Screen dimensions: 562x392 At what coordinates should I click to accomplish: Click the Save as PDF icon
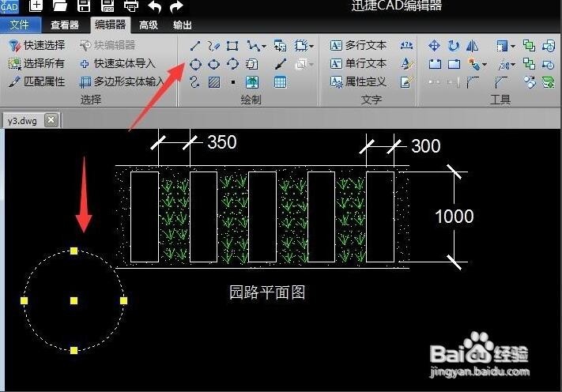pos(107,5)
